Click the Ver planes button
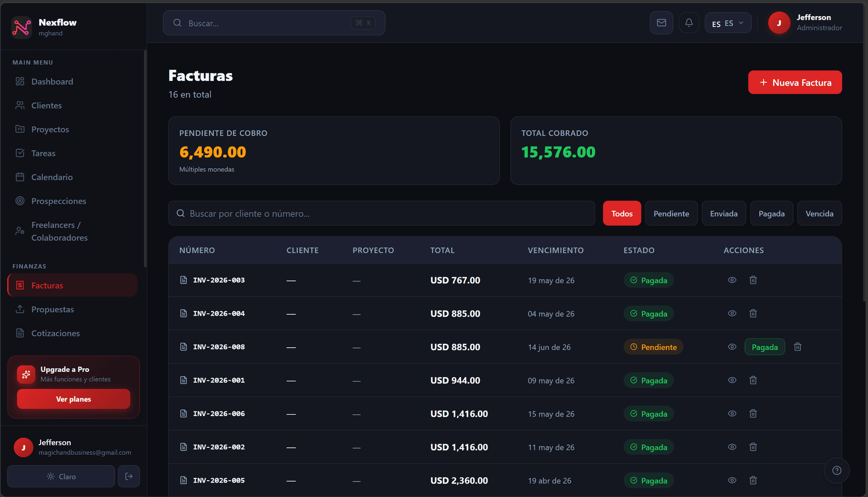Image resolution: width=868 pixels, height=497 pixels. (x=74, y=399)
